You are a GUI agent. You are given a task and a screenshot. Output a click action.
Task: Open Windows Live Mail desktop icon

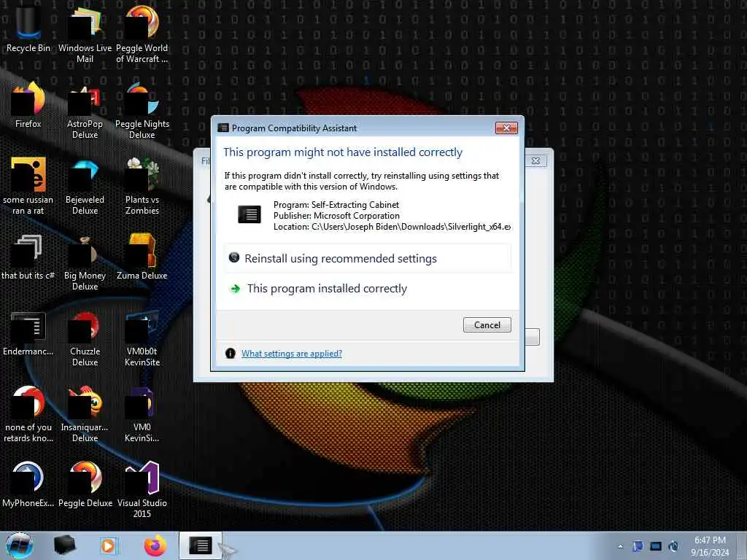tap(85, 34)
